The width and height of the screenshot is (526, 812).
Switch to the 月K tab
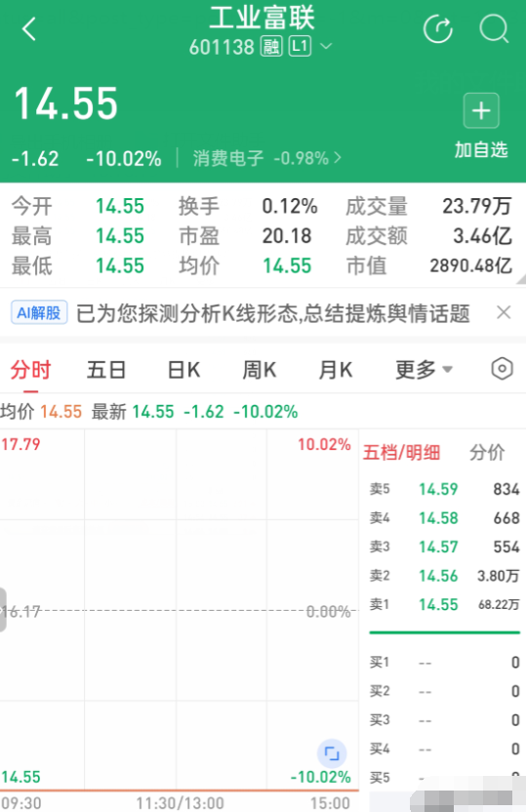pos(336,370)
